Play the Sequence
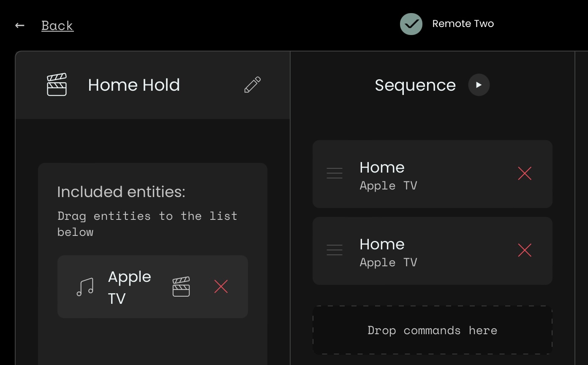This screenshot has width=588, height=365. click(479, 85)
